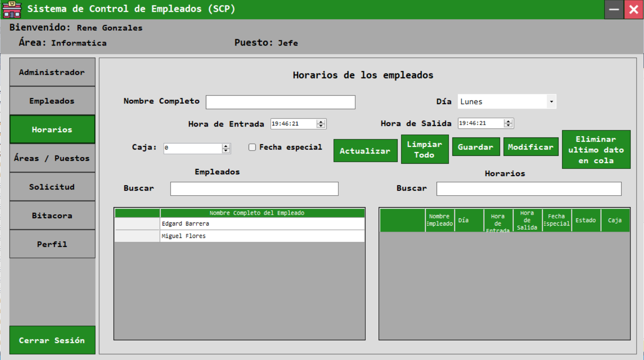
Task: Click the Actualizar button
Action: (365, 151)
